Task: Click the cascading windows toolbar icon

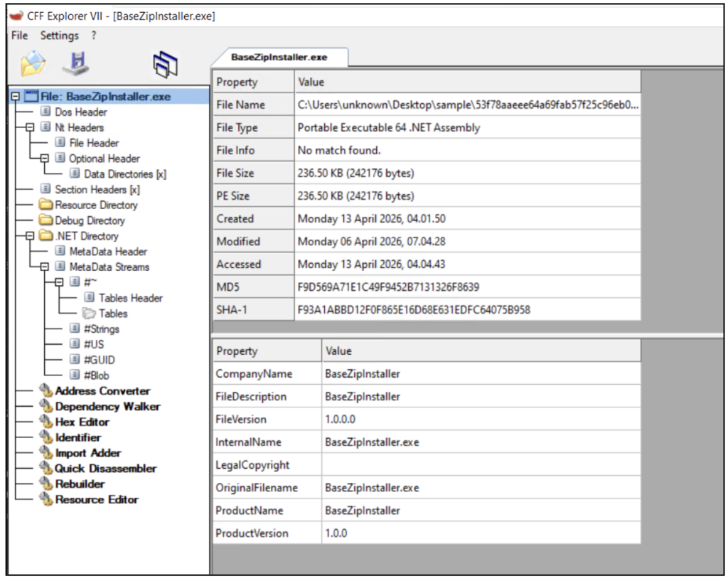Action: tap(165, 65)
